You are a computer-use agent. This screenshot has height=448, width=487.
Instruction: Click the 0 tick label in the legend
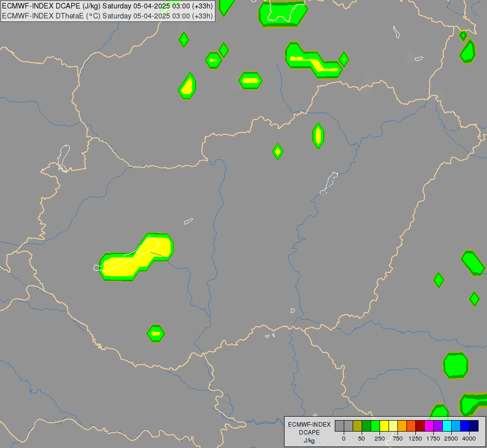point(344,439)
